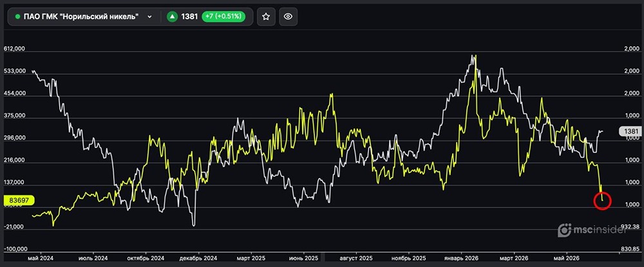The image size is (644, 267).
Task: Click the 216,000 left axis value
Action: point(14,160)
